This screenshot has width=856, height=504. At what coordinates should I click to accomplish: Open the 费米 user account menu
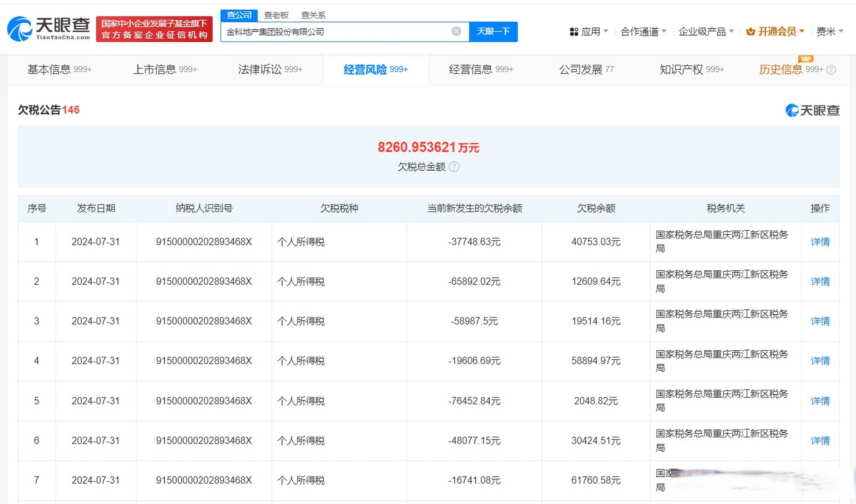[x=830, y=31]
